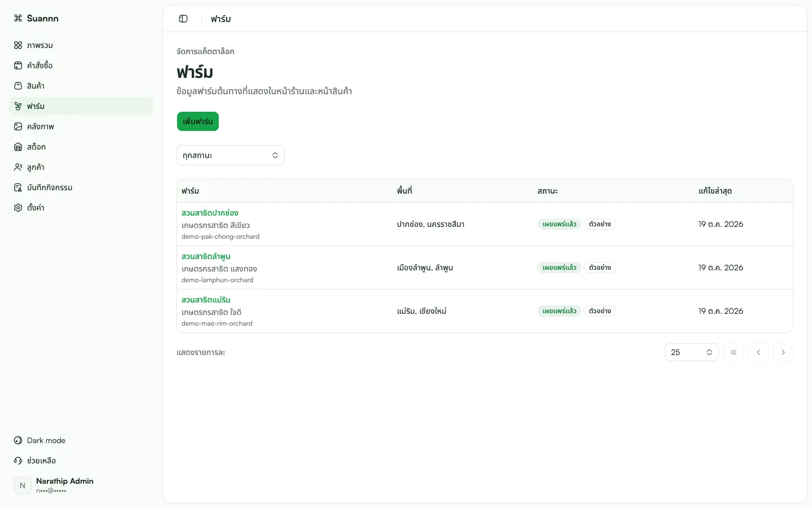Image resolution: width=812 pixels, height=508 pixels.
Task: Open the ทุกสถานะ status filter dropdown
Action: coord(231,155)
